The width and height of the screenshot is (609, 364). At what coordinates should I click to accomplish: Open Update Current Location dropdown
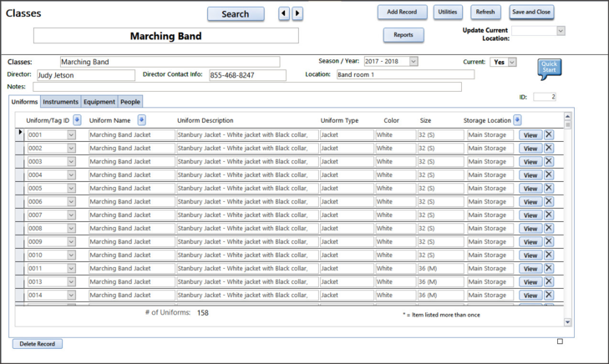click(x=560, y=31)
